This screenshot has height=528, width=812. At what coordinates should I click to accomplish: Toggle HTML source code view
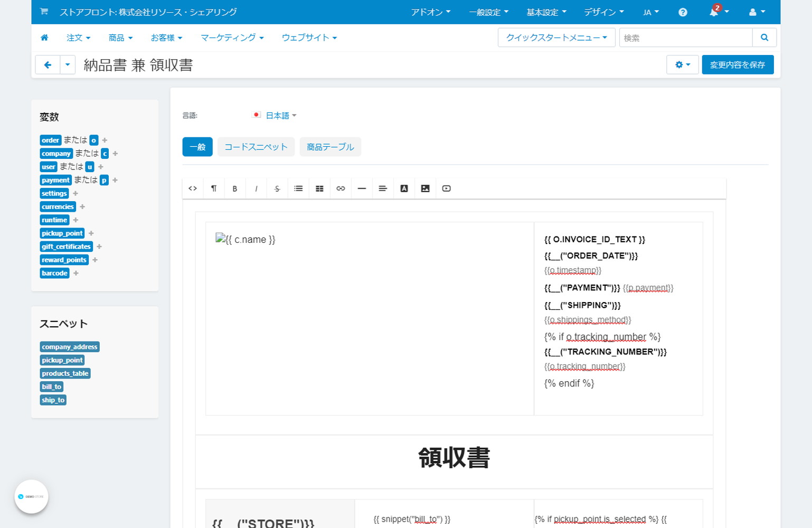[193, 188]
